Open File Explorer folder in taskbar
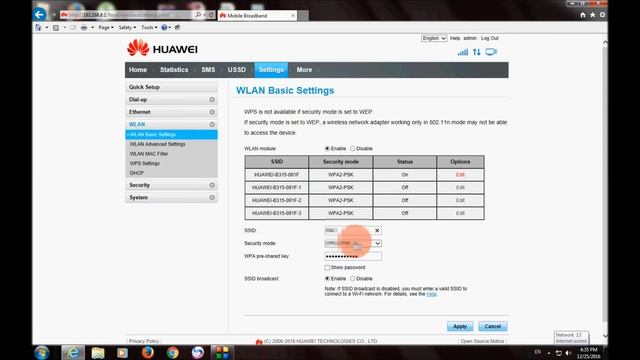 tap(98, 352)
